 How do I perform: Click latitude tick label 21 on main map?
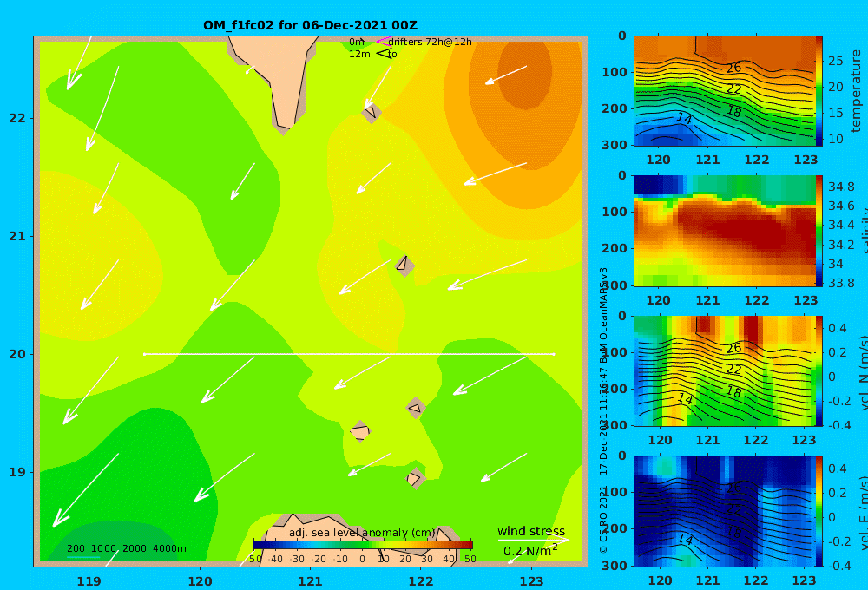(17, 236)
